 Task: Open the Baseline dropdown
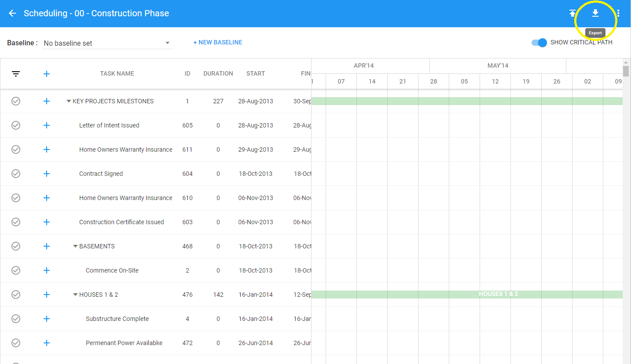pos(108,43)
